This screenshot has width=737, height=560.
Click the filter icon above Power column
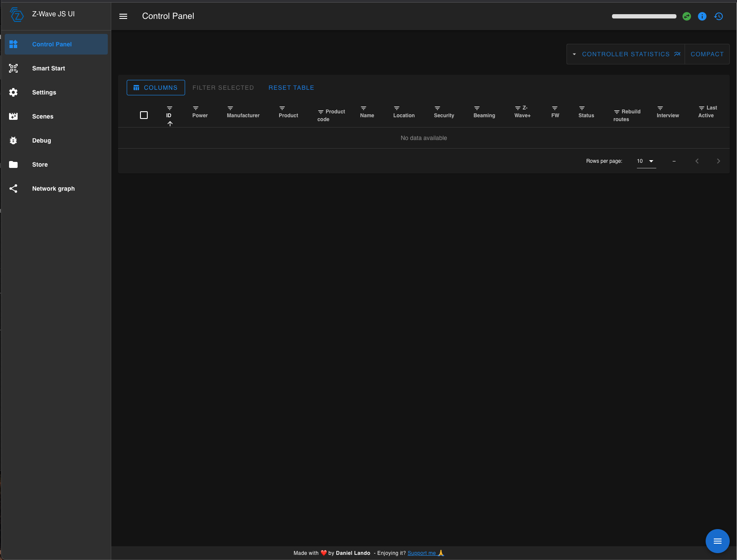click(x=195, y=108)
